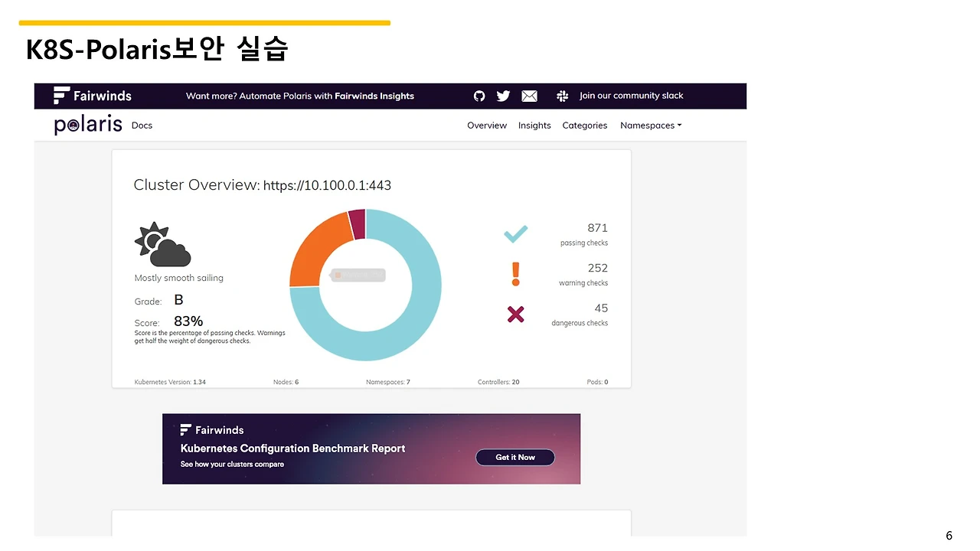This screenshot has width=980, height=551.
Task: Click the Grade B value
Action: coord(178,301)
